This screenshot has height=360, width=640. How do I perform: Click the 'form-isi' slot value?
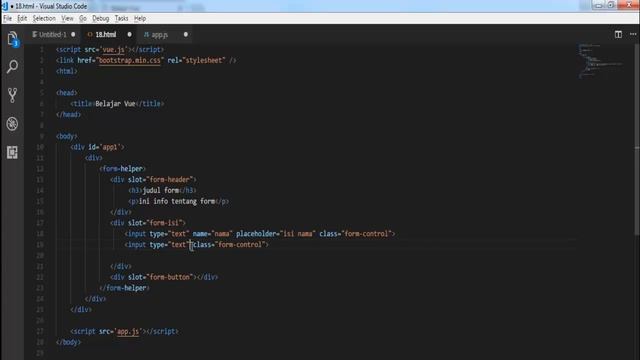click(164, 223)
